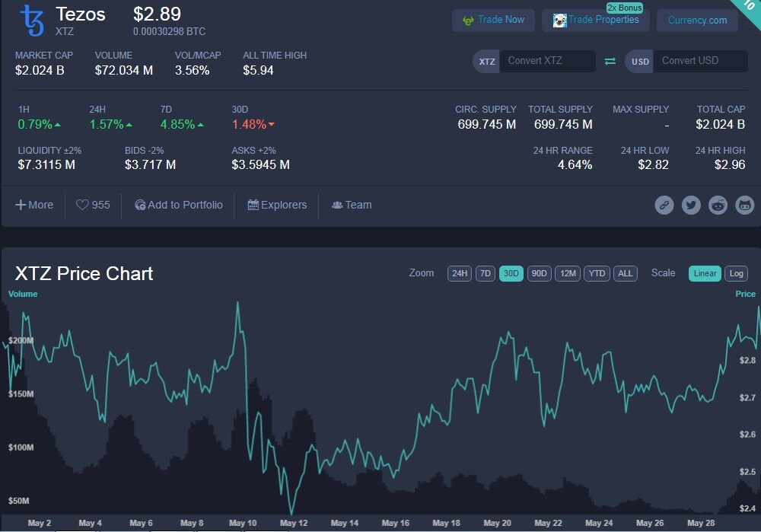Expand the More option
761x532 pixels.
pos(34,205)
